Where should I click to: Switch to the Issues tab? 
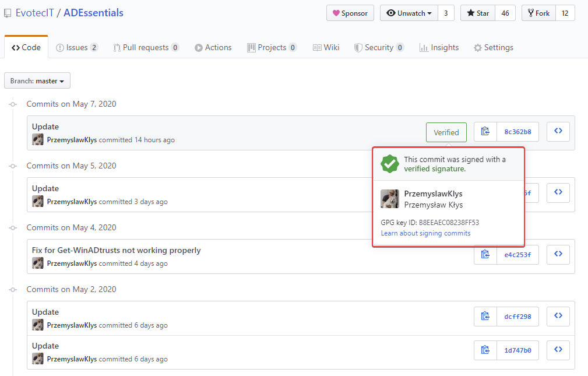[76, 47]
